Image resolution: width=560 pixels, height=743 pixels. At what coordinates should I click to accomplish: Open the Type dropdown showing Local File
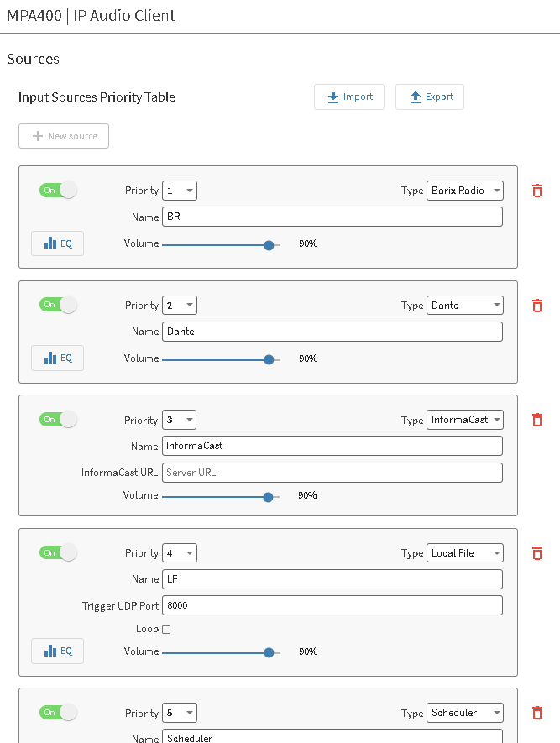coord(465,553)
